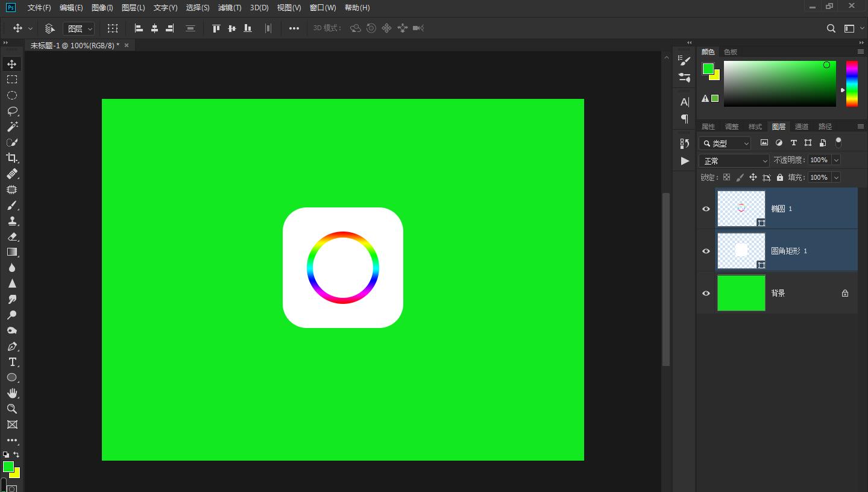Image resolution: width=868 pixels, height=492 pixels.
Task: Click the rainbow hue slider strip
Action: tap(851, 83)
